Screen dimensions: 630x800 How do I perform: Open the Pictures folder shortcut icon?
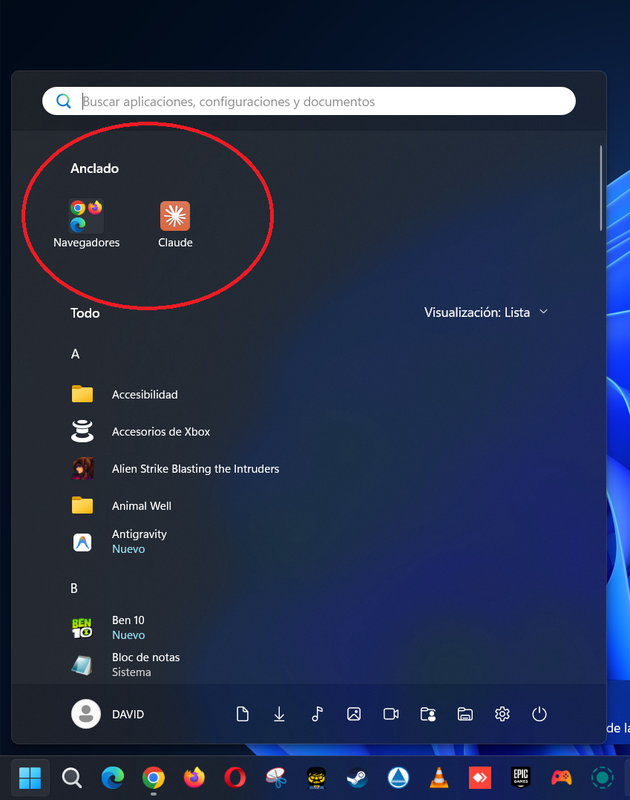(354, 714)
